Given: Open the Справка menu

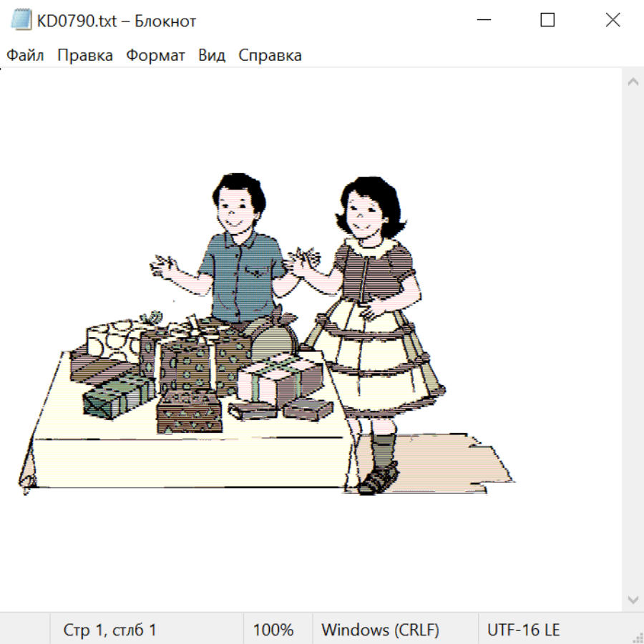Looking at the screenshot, I should pos(270,56).
